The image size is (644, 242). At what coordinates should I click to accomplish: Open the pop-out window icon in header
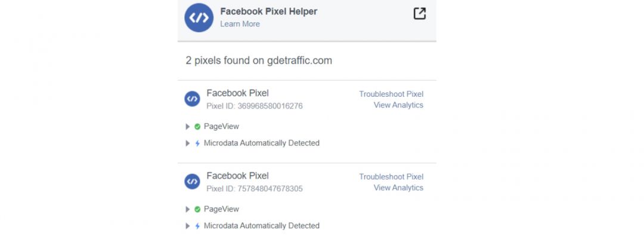coord(419,14)
